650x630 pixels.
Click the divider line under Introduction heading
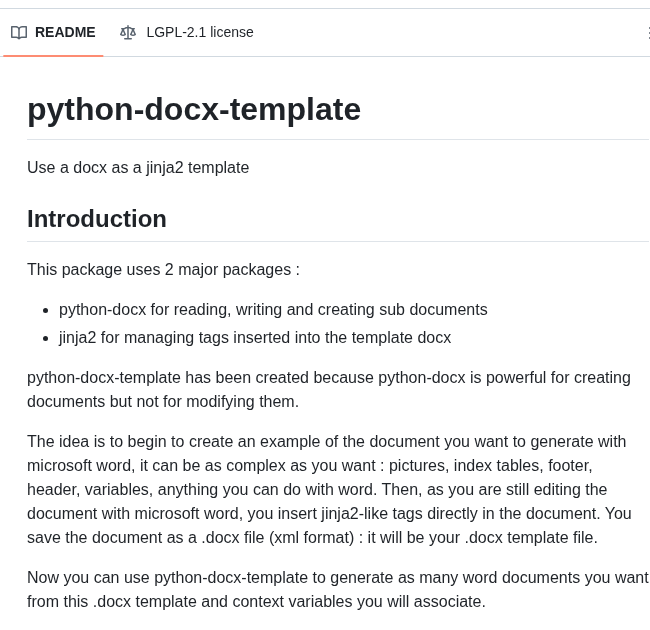pos(337,241)
